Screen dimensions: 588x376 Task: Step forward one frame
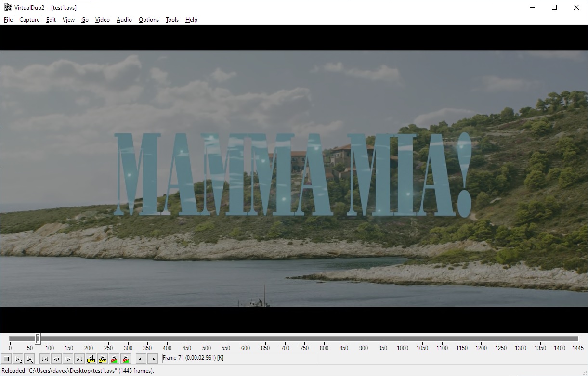(x=68, y=359)
